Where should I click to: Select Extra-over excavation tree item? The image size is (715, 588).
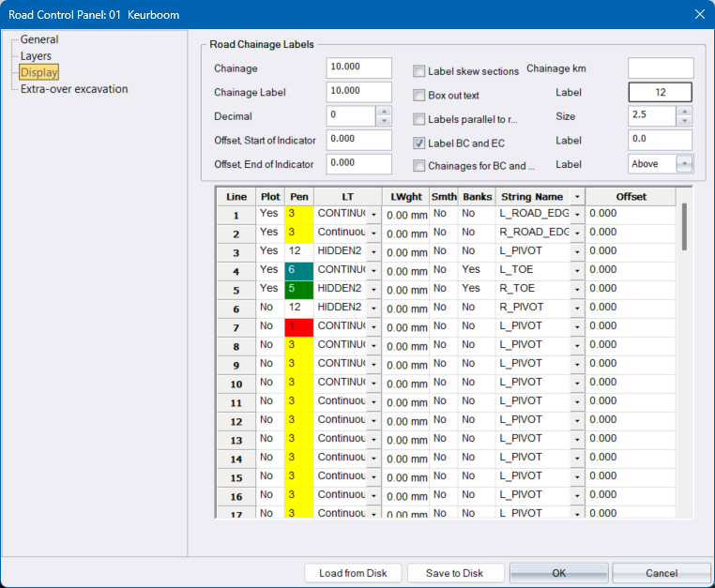pyautogui.click(x=74, y=89)
